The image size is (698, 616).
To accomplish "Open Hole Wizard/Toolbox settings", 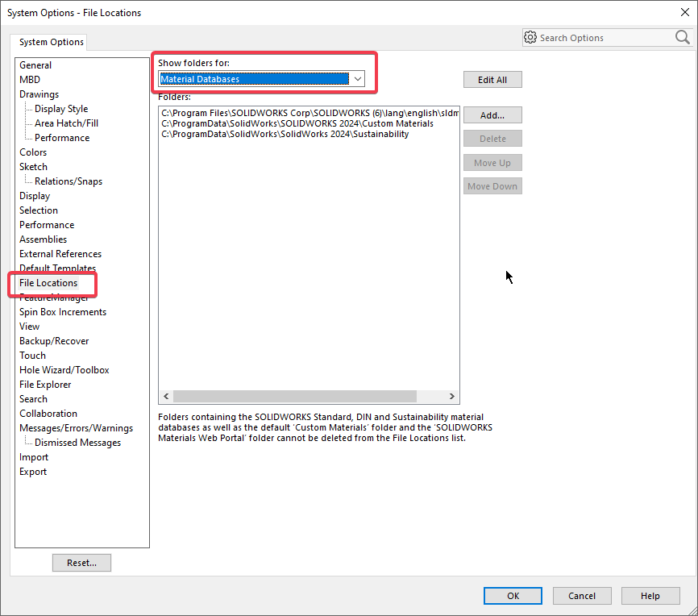I will click(x=64, y=370).
